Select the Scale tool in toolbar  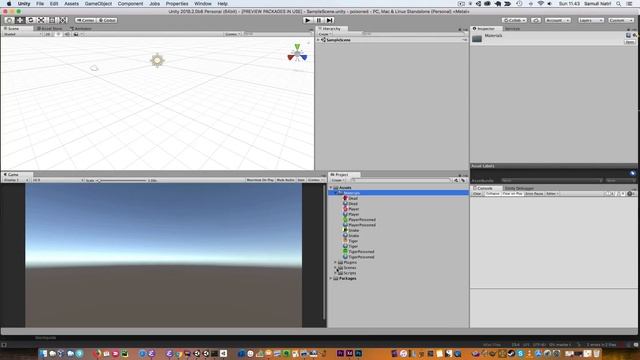pos(41,20)
